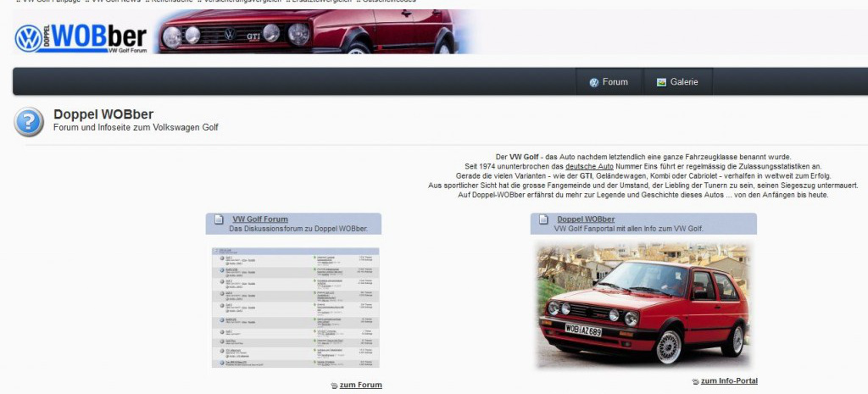Open the Galerie navigation item
This screenshot has width=868, height=394.
point(684,82)
